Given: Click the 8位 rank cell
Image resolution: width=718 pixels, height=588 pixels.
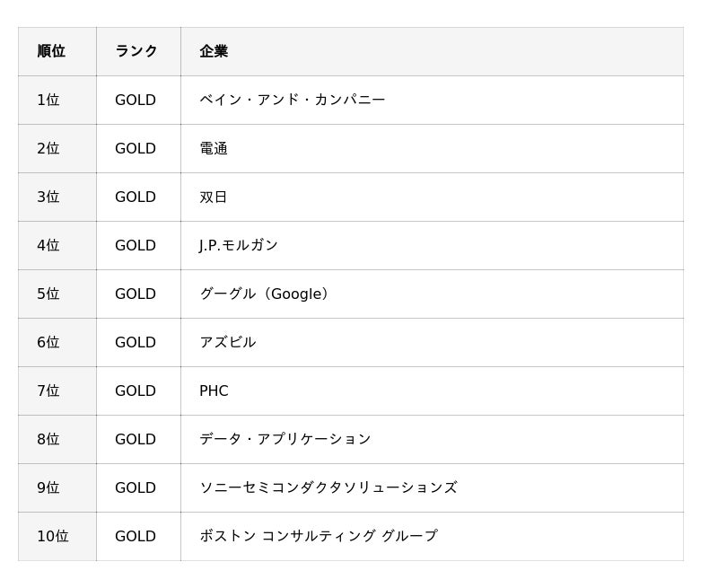Looking at the screenshot, I should [x=48, y=439].
